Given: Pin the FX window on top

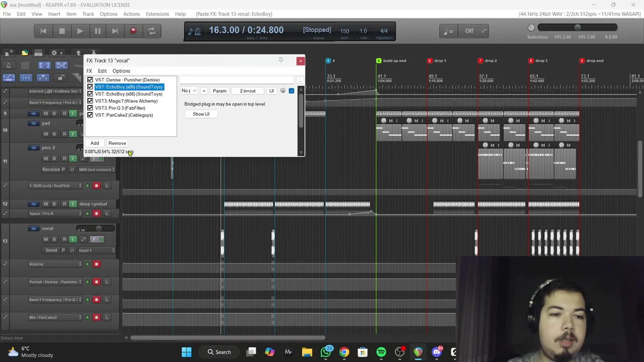Looking at the screenshot, I should click(x=281, y=60).
